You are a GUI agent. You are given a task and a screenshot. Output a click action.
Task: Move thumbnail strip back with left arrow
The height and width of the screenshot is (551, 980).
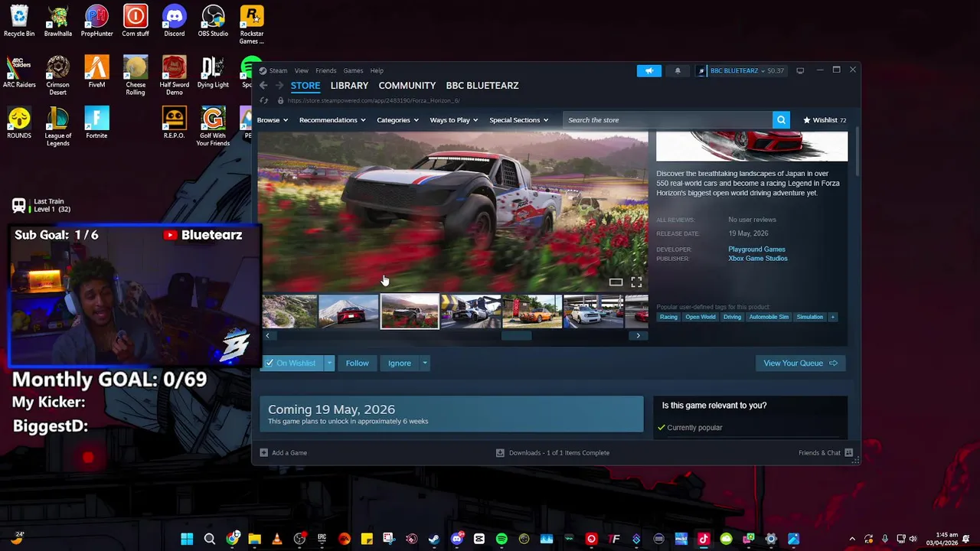(267, 336)
